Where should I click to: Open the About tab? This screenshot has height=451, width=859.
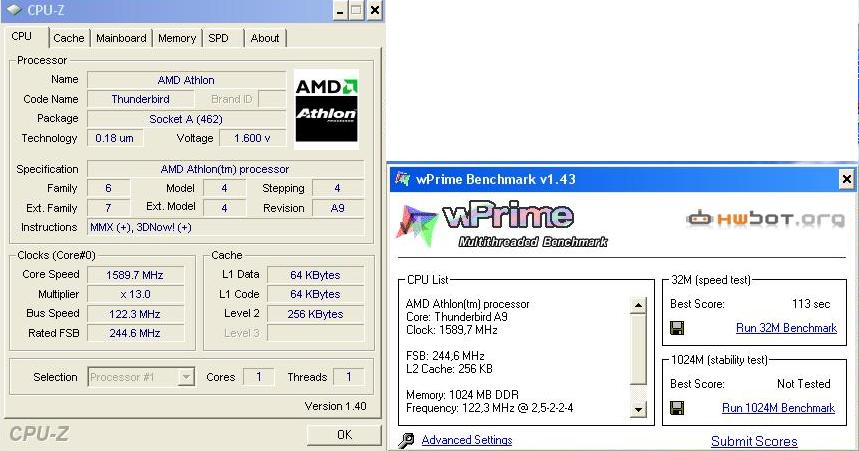point(265,38)
